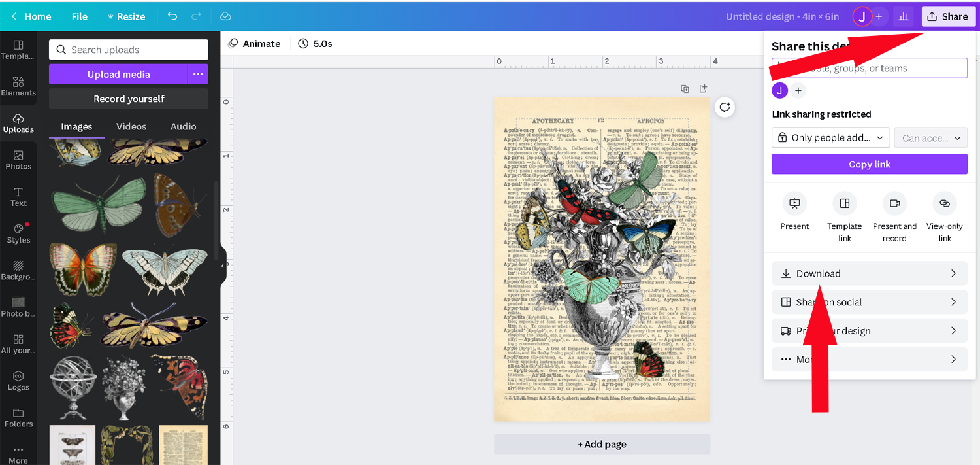Select the dictionary page upload thumbnail
980x465 pixels.
[184, 445]
